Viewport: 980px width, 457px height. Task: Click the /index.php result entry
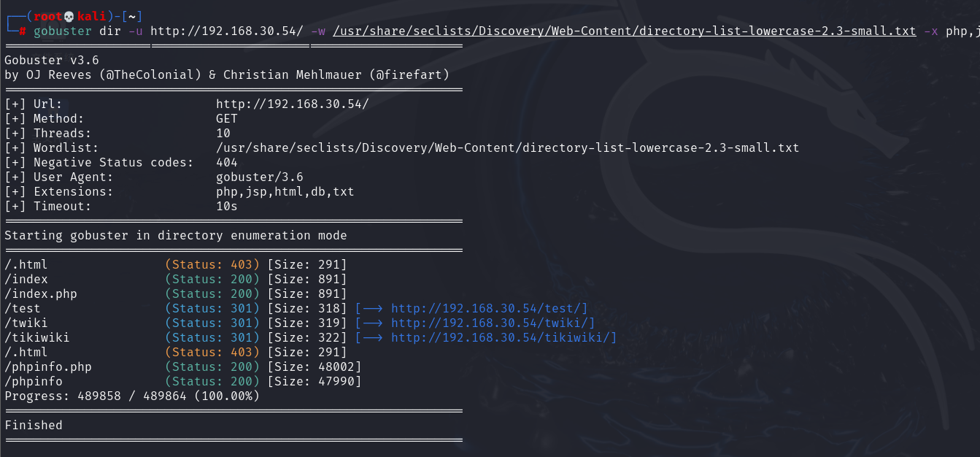41,293
